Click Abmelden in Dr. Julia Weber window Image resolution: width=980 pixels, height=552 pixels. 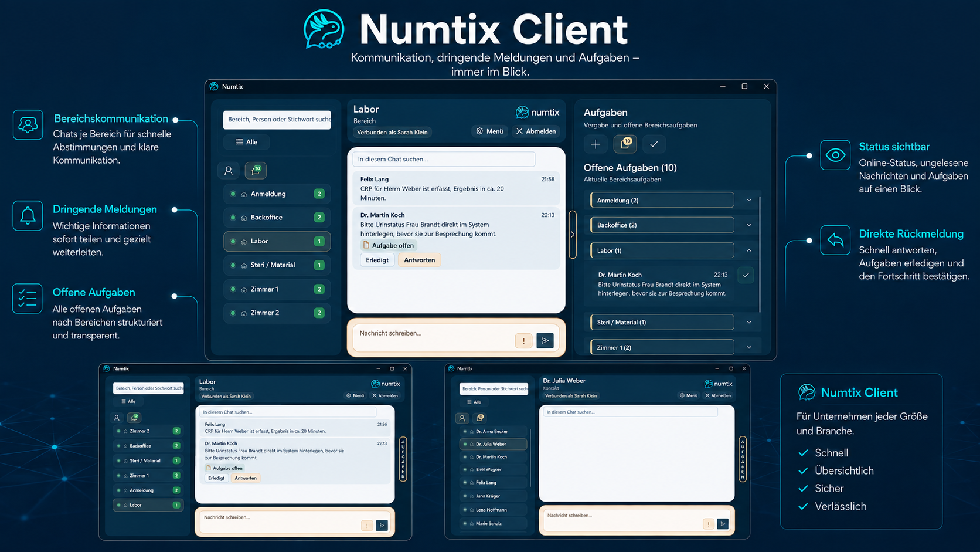718,395
